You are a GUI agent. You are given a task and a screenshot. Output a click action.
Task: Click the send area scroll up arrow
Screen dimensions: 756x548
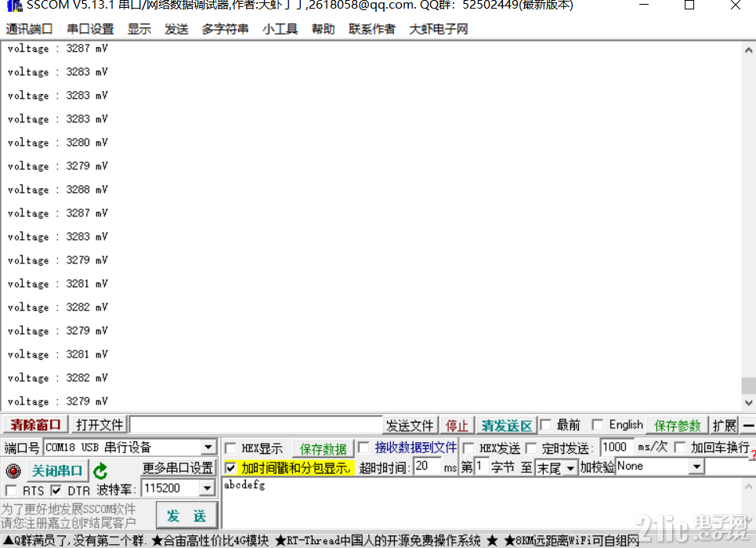[748, 486]
